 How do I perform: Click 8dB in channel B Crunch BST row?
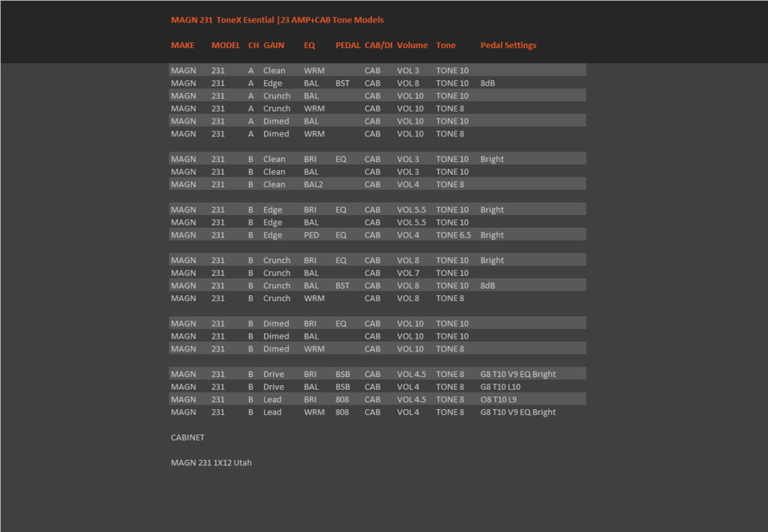point(487,285)
